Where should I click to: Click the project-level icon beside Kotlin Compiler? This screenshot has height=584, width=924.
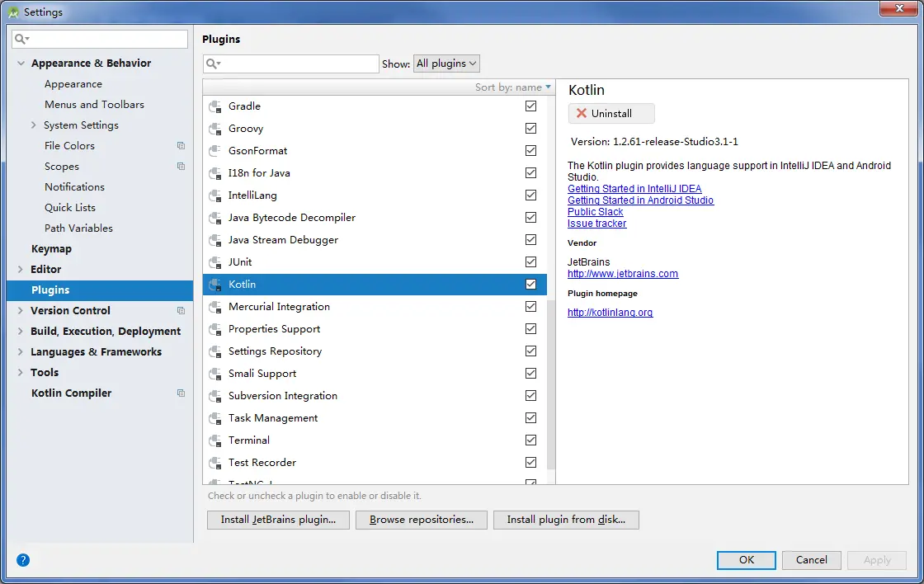click(x=181, y=393)
